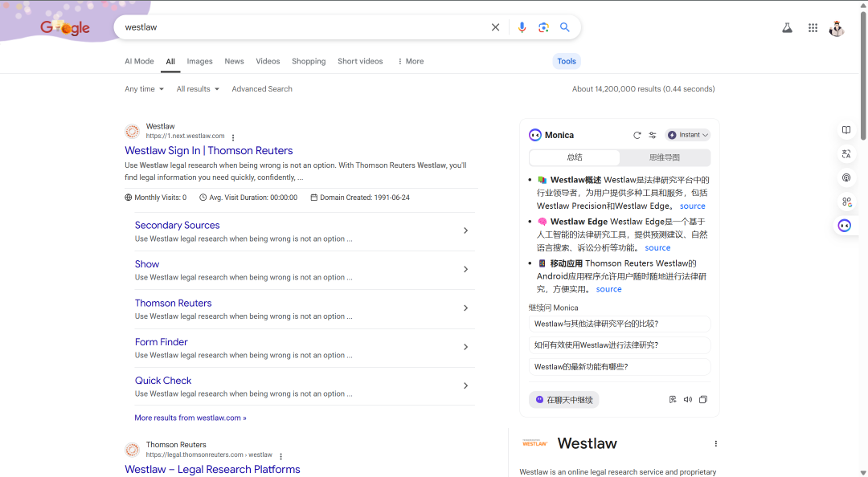Open Westlaw – Legal Research Platforms result
Image resolution: width=868 pixels, height=477 pixels.
[212, 469]
